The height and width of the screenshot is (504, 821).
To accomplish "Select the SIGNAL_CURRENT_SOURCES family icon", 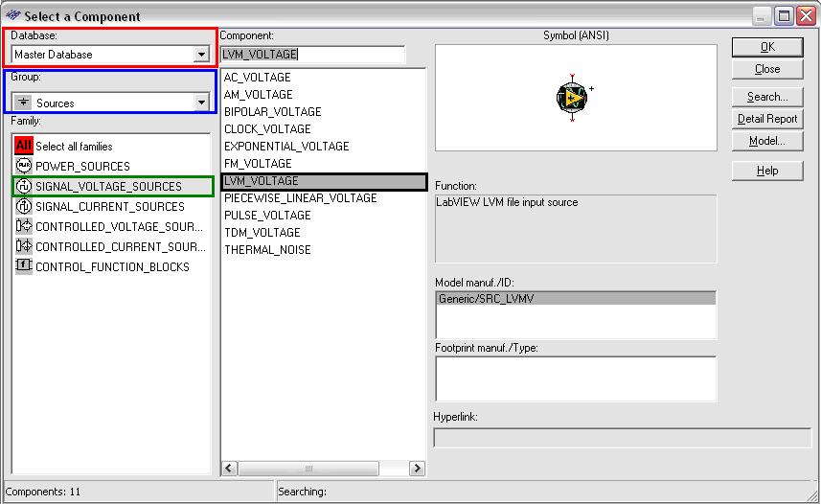I will pyautogui.click(x=24, y=206).
